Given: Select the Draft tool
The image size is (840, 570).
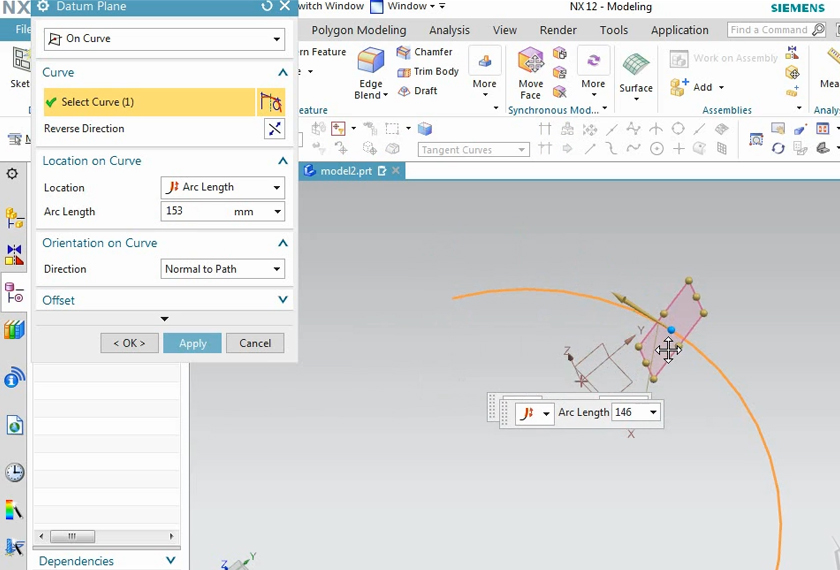Looking at the screenshot, I should point(417,91).
